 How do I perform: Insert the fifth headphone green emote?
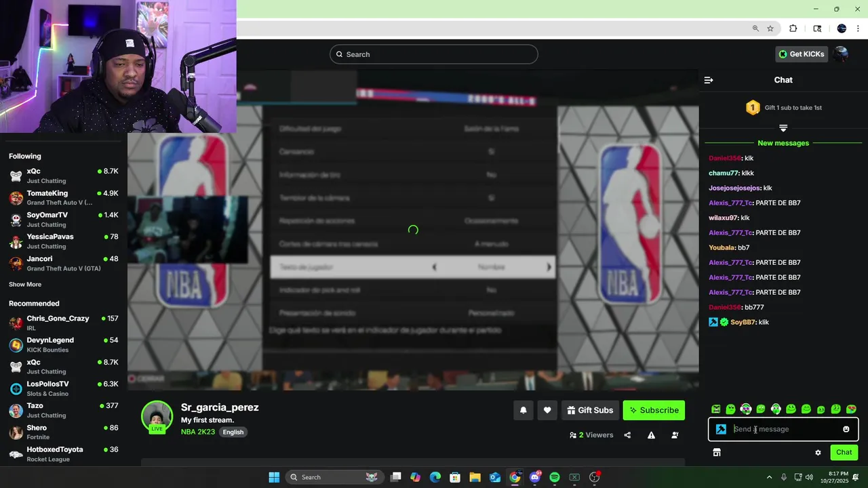[776, 409]
